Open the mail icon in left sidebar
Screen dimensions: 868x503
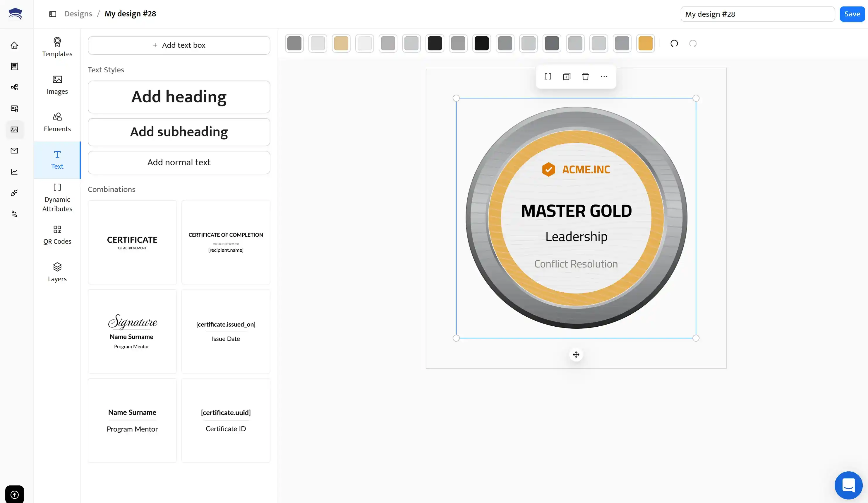point(14,151)
